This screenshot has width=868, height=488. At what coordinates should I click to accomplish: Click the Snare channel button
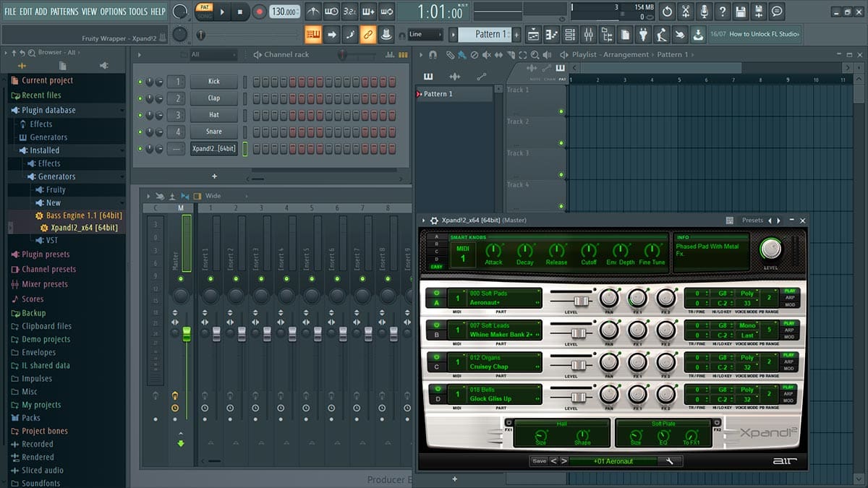[x=214, y=132]
